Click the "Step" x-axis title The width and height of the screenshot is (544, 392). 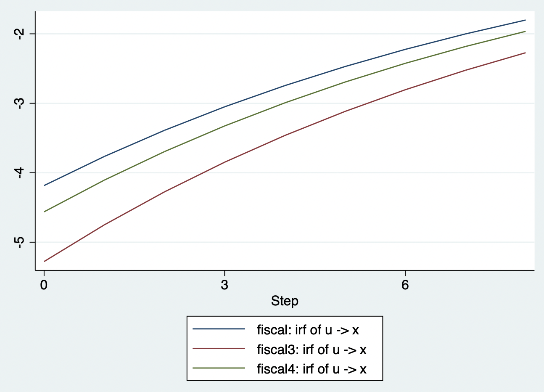285,301
